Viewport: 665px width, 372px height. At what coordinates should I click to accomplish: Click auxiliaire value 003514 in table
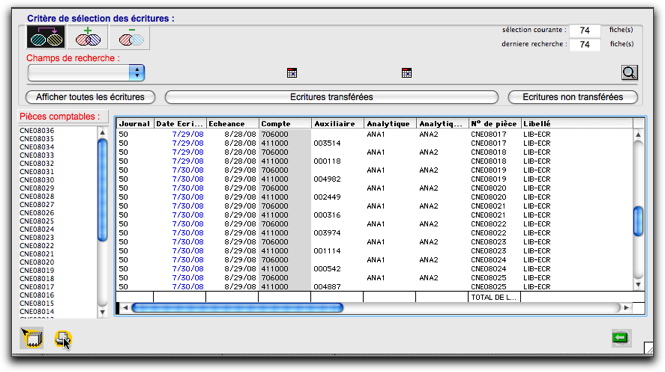327,143
